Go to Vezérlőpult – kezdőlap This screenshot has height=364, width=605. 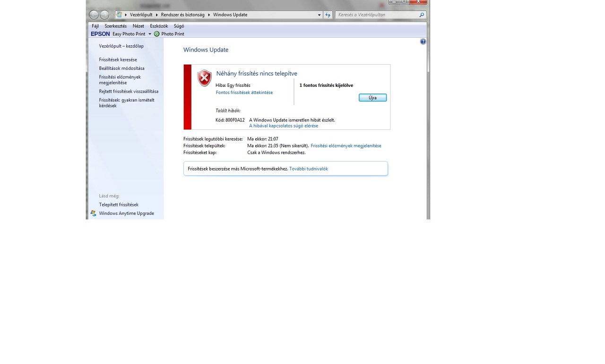[121, 46]
